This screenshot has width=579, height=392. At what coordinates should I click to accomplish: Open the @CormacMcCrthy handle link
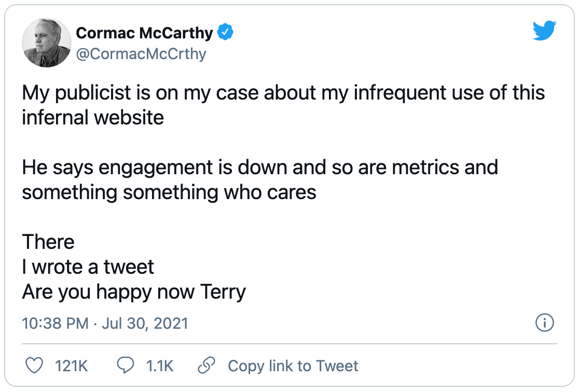coord(141,54)
